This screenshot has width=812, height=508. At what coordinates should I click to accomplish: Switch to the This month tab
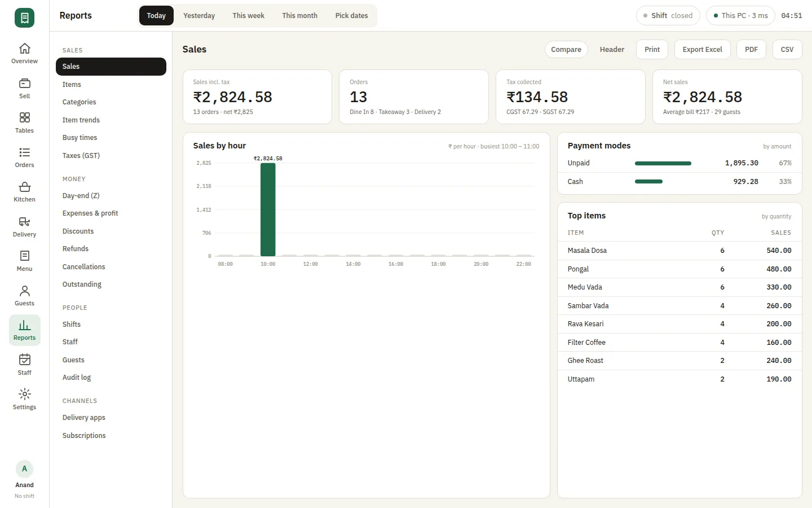tap(299, 16)
